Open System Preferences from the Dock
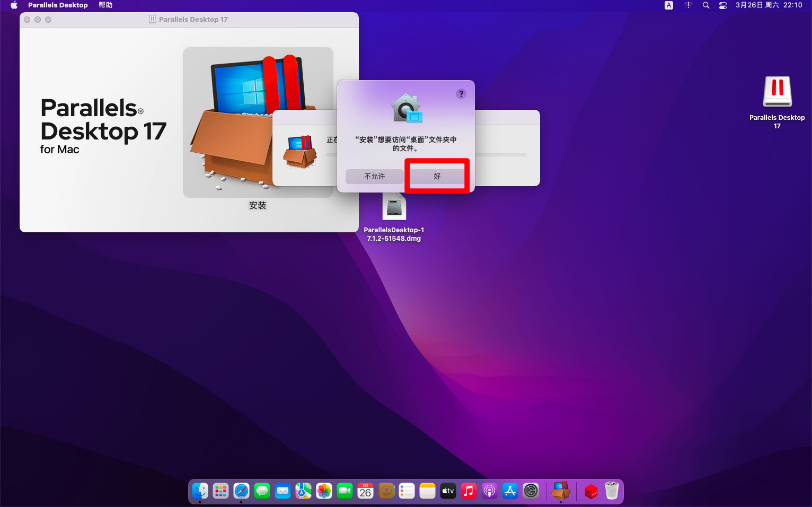The image size is (812, 507). click(x=531, y=491)
